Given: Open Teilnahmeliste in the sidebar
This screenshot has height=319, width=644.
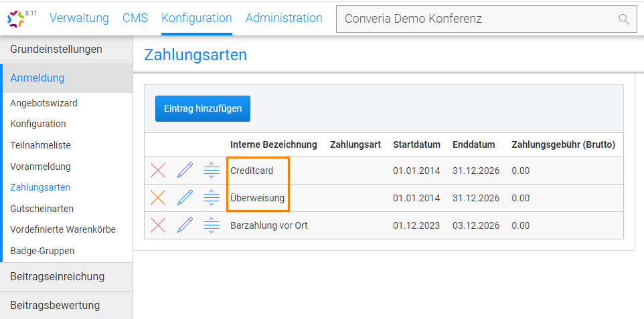Looking at the screenshot, I should (x=40, y=145).
